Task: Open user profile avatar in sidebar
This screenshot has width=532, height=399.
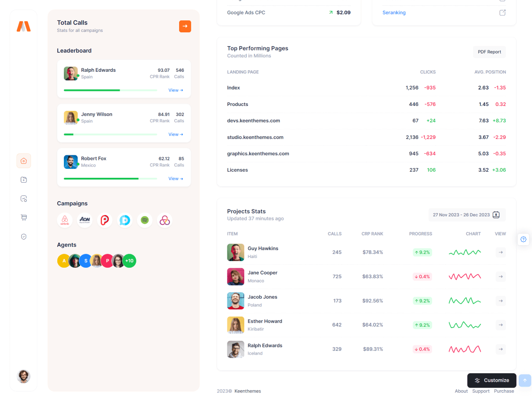Action: [23, 376]
